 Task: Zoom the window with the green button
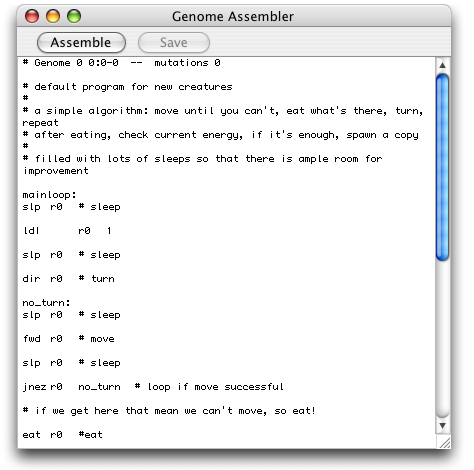point(74,16)
